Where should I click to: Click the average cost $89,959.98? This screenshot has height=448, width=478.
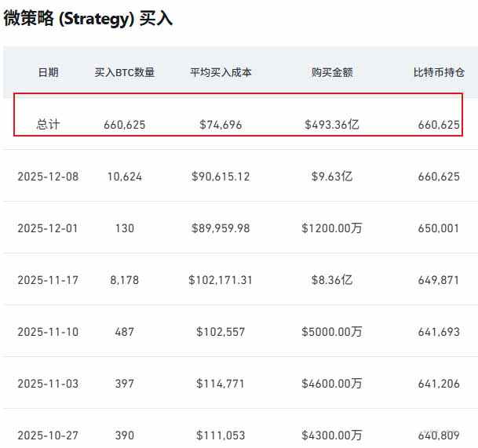221,228
